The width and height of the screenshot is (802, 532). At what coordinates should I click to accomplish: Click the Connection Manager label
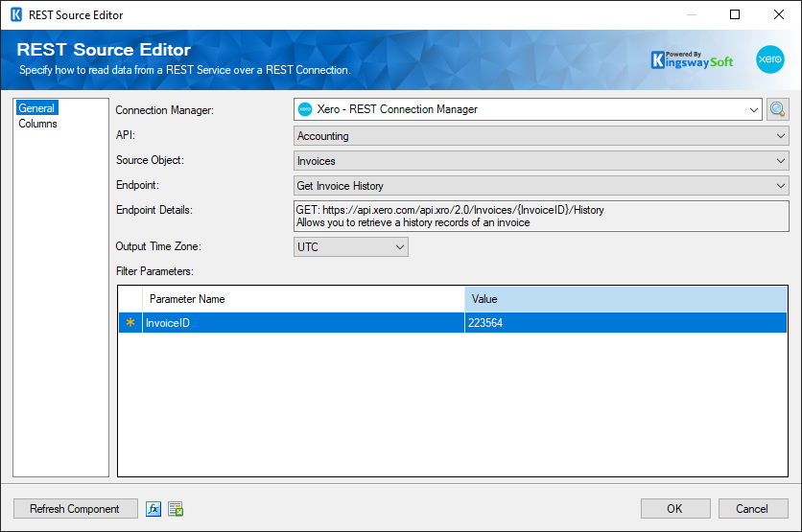[164, 110]
